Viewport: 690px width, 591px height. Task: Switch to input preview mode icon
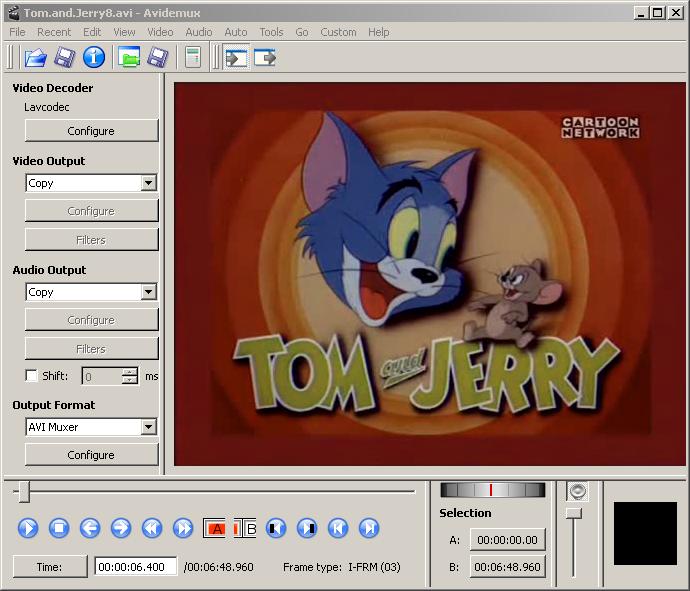(x=237, y=58)
